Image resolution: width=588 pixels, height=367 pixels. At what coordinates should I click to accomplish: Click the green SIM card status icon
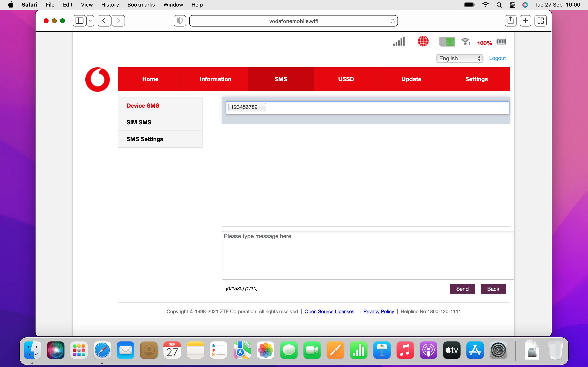click(447, 42)
